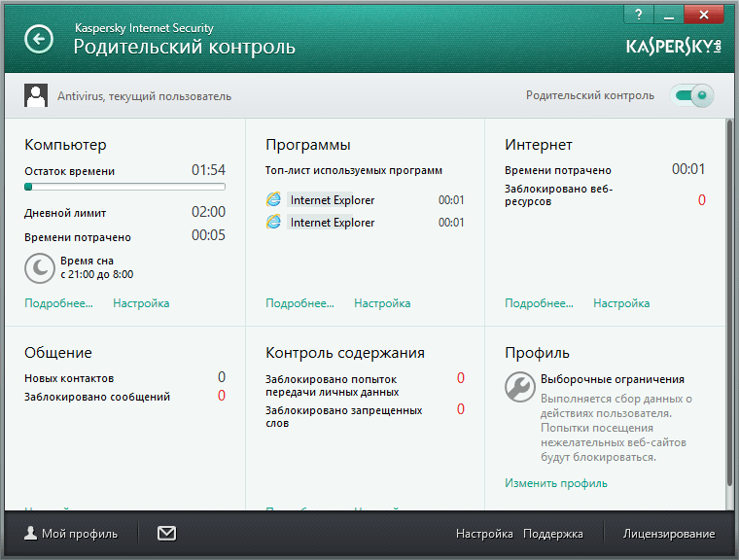Click the Kaspersky logo
The image size is (739, 560).
[x=674, y=47]
